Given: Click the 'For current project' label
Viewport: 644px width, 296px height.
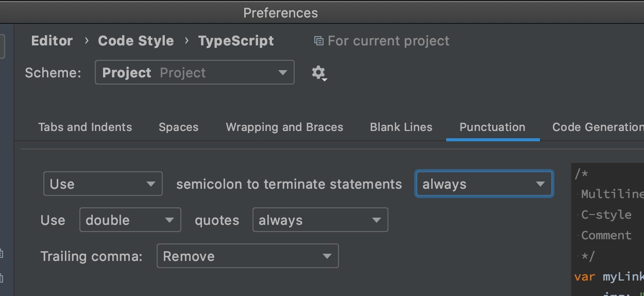Looking at the screenshot, I should [388, 41].
